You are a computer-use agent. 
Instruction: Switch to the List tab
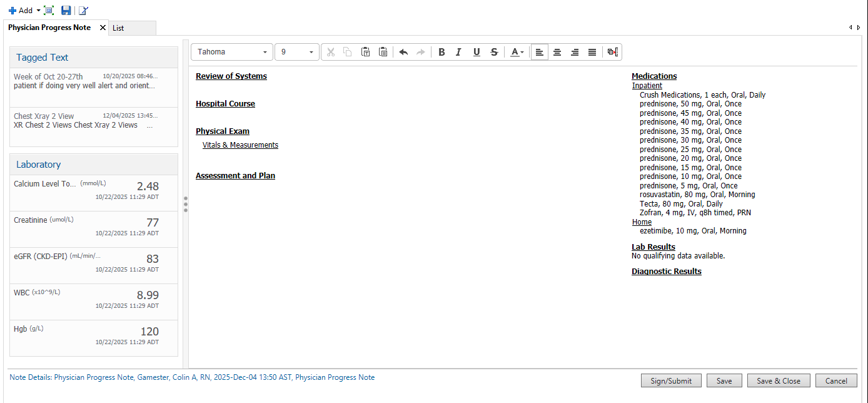click(x=118, y=28)
